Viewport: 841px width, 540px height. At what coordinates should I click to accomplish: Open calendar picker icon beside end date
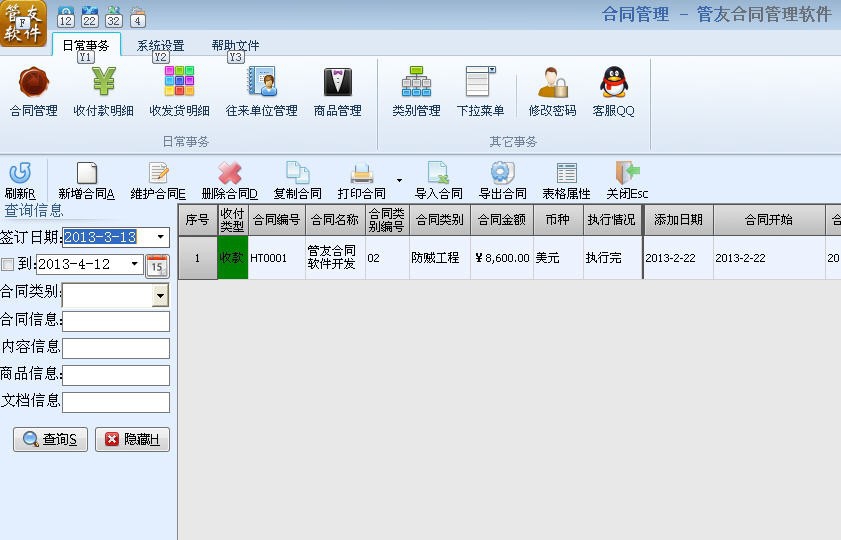[x=157, y=266]
